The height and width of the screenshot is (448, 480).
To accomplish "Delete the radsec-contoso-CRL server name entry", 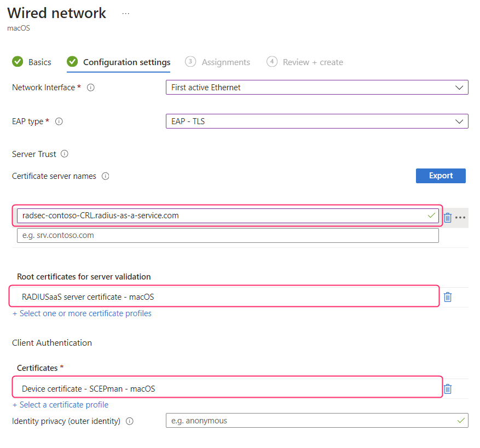I will coord(447,217).
